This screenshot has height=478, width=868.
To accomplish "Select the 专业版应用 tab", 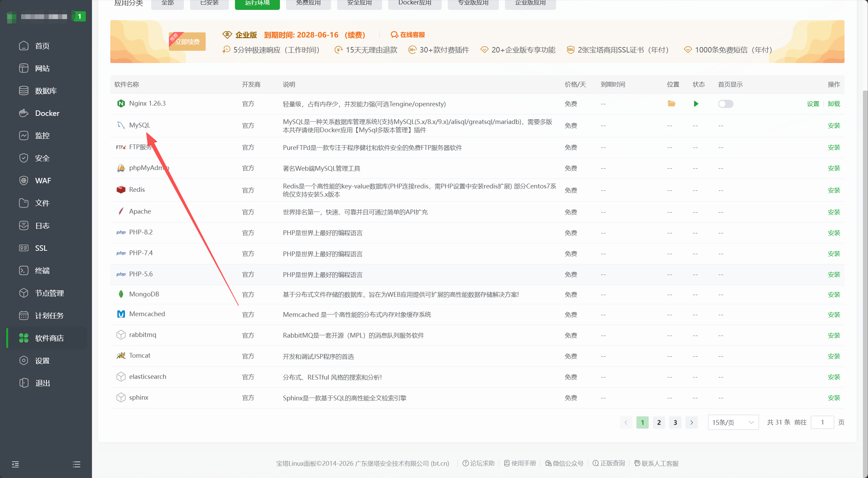I will 473,3.
